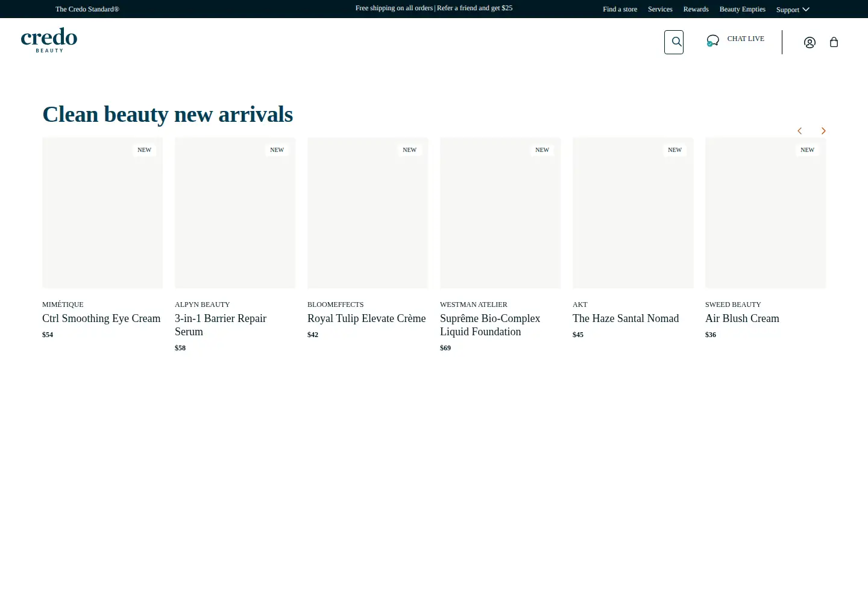Open The Haze Santal Nomad product
The height and width of the screenshot is (603, 868).
(626, 318)
